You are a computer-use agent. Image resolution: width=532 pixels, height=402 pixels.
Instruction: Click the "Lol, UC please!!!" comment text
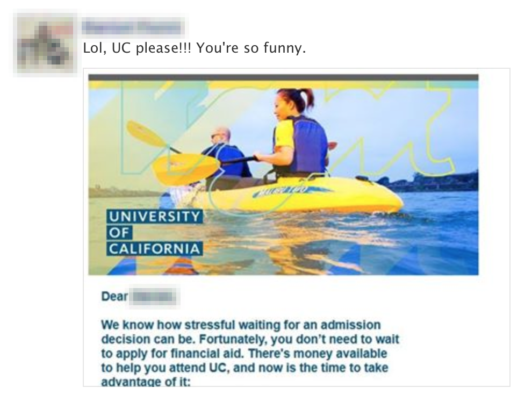pos(194,48)
